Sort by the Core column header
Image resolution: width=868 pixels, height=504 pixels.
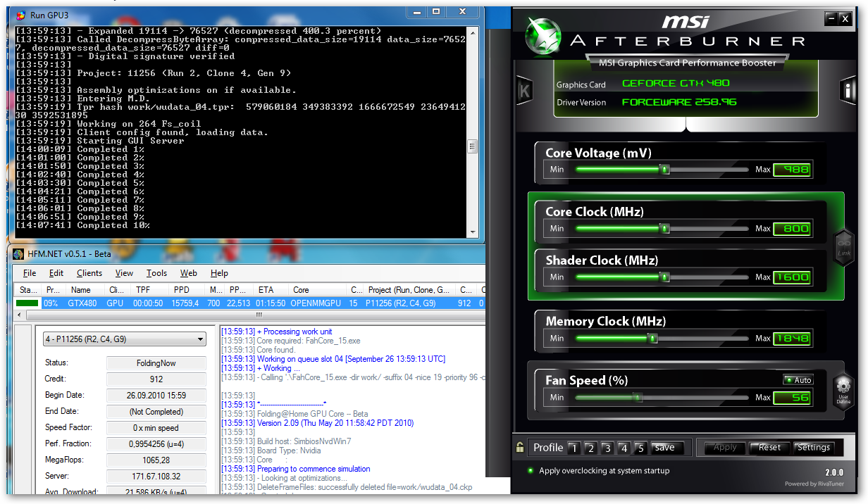click(x=318, y=290)
